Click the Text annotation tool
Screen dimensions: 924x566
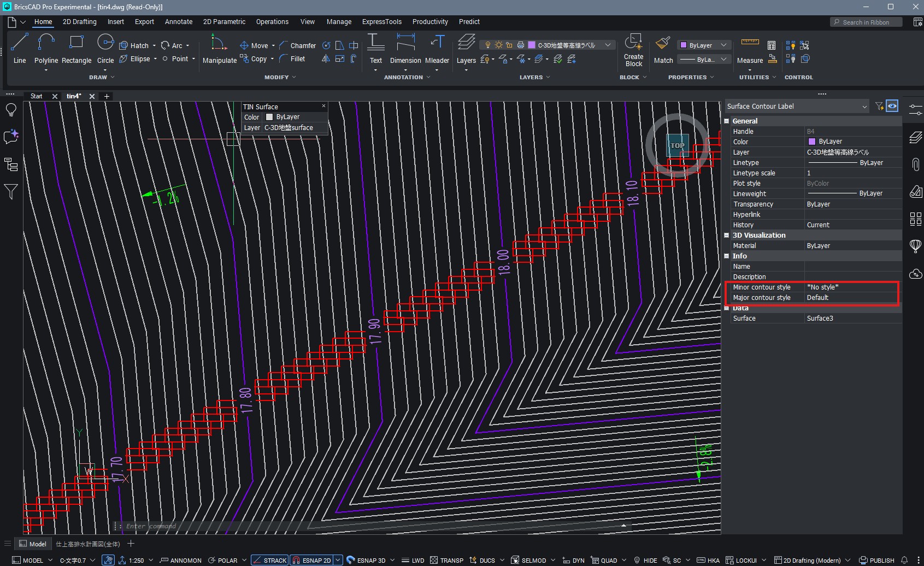pos(376,48)
